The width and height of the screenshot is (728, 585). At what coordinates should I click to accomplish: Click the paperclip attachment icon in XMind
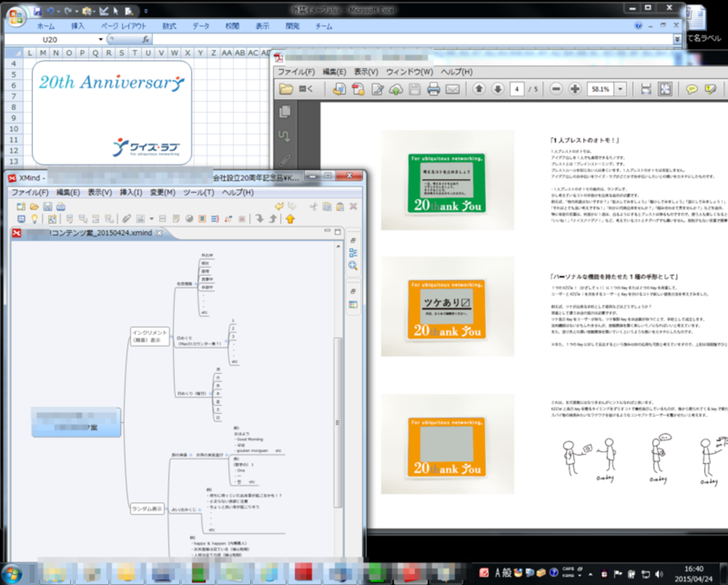click(127, 219)
